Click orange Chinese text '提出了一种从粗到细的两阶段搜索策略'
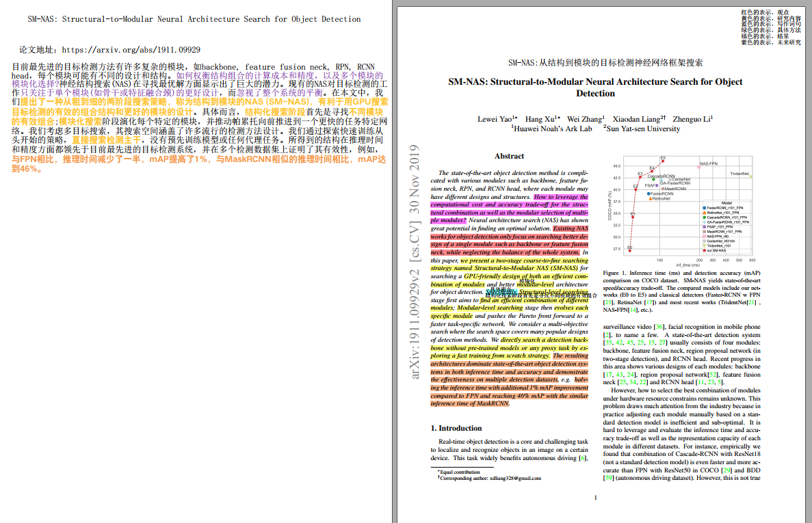 [x=94, y=102]
